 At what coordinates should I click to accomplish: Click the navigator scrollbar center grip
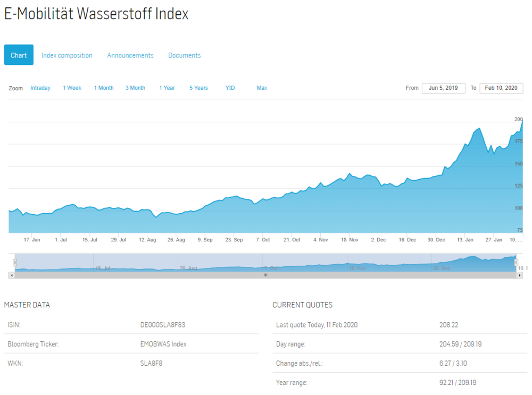265,275
